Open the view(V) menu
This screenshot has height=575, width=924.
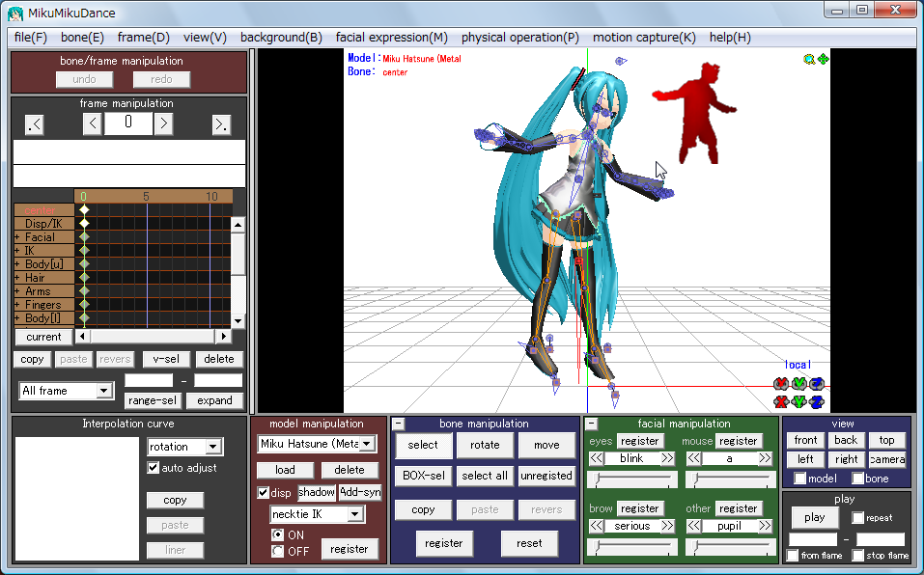205,38
